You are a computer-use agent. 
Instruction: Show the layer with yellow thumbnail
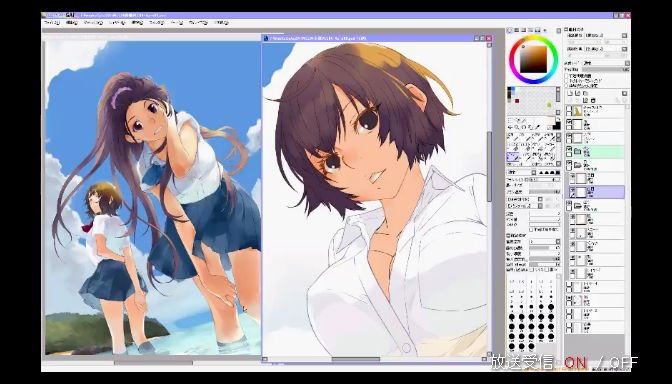569,108
